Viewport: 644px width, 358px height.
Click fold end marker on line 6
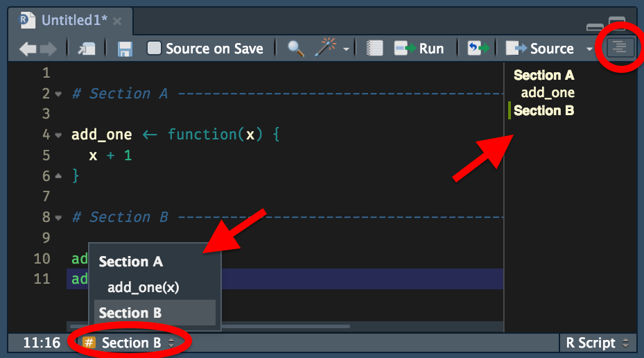58,176
